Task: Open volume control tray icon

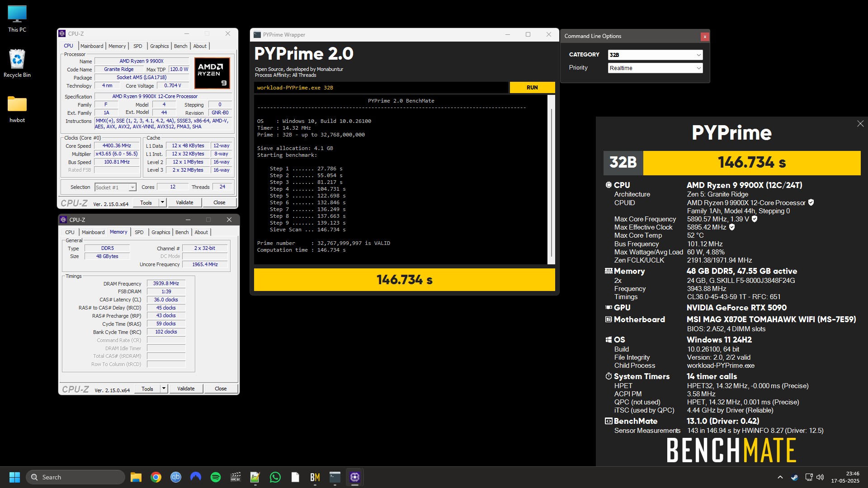Action: (x=820, y=477)
